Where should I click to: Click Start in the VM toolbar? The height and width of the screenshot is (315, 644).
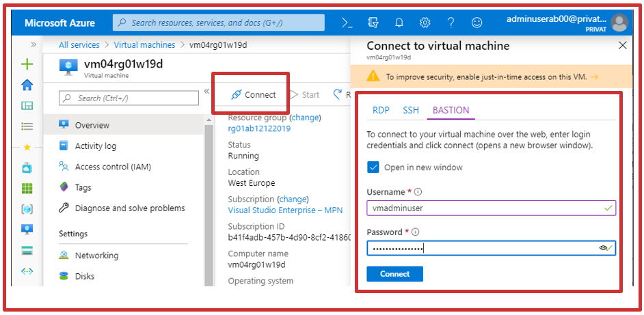click(x=305, y=95)
